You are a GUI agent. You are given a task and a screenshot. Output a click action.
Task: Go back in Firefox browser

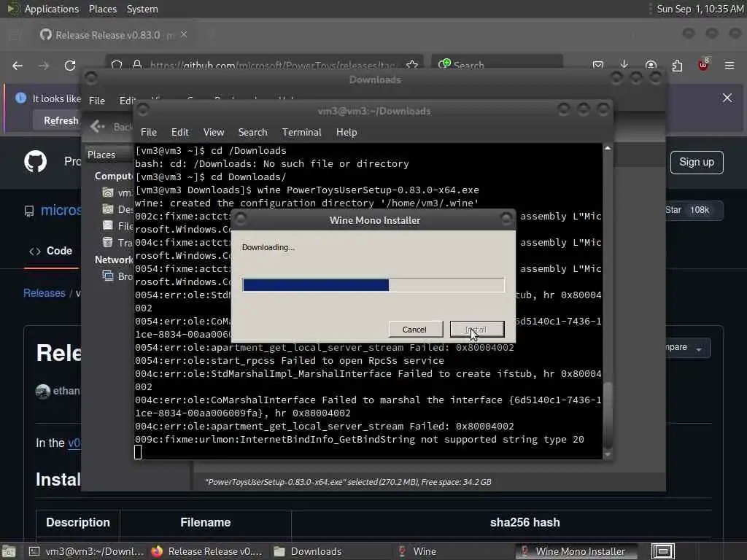18,65
